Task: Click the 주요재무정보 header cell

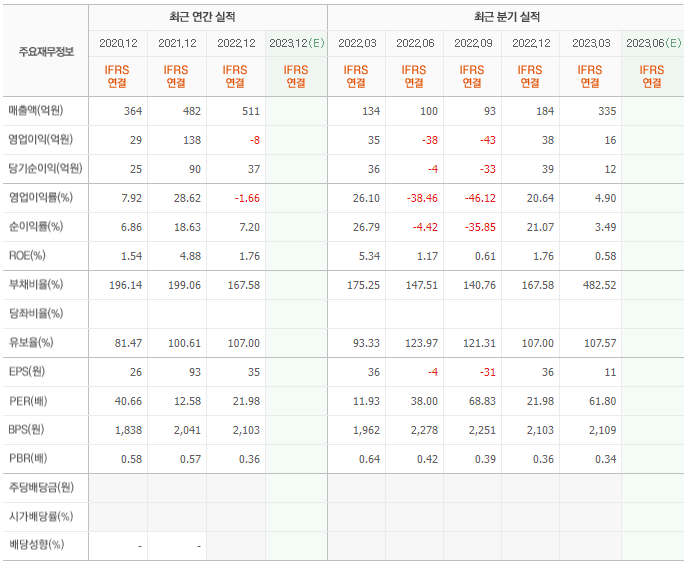Action: pos(46,52)
